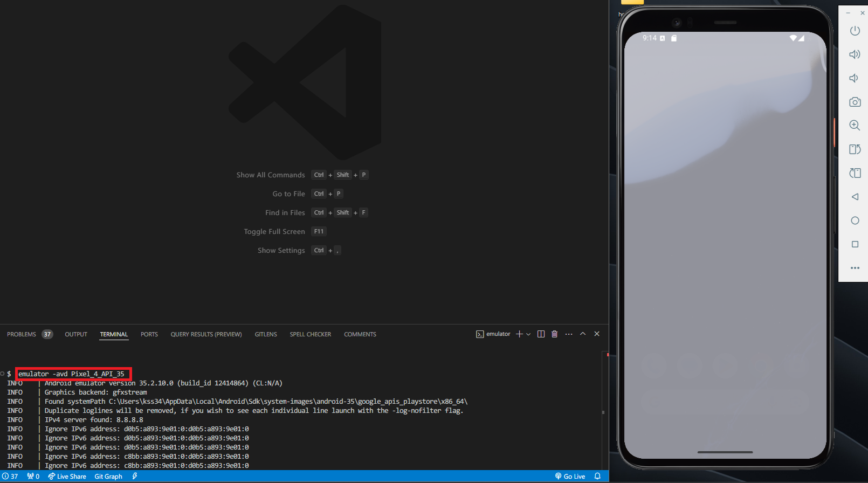
Task: Click 'Show Settings' hint text
Action: 281,251
